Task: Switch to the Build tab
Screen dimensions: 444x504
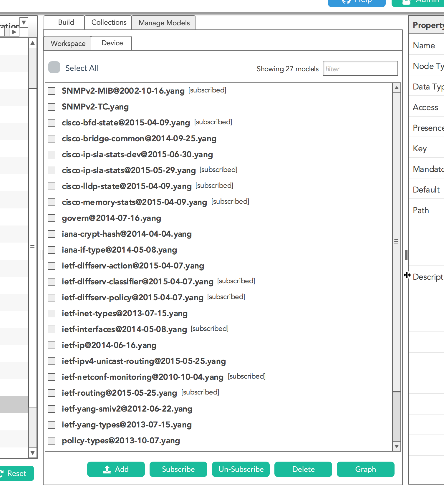Action: 66,23
